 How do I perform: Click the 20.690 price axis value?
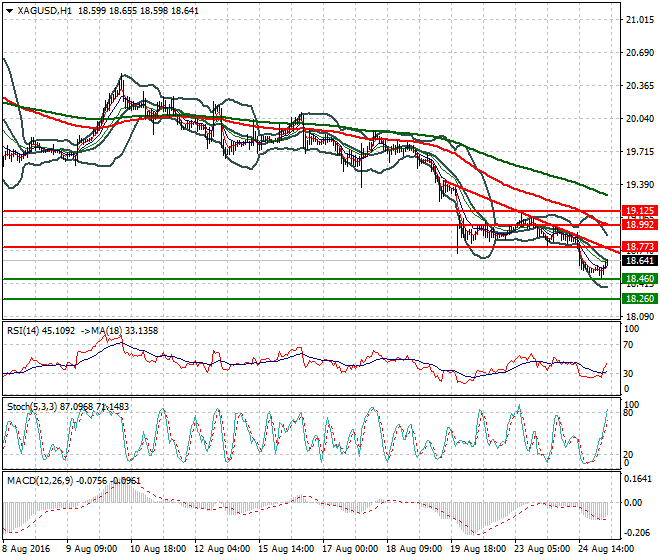[640, 53]
